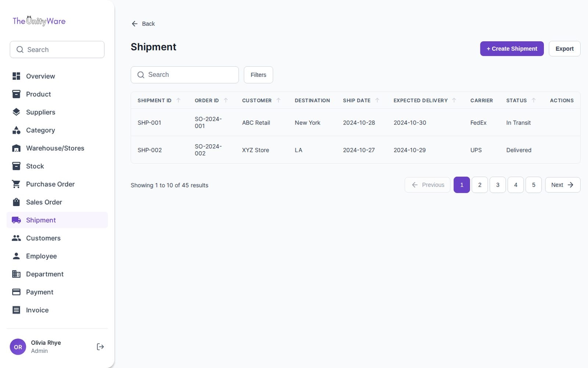Go to page 4
Viewport: 588px width, 368px height.
tap(516, 185)
